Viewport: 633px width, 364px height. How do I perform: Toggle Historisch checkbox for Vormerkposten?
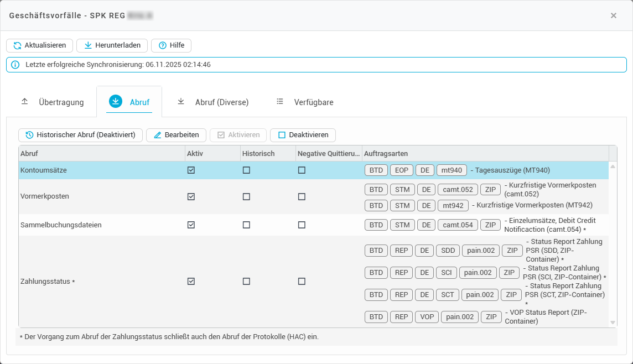[246, 196]
